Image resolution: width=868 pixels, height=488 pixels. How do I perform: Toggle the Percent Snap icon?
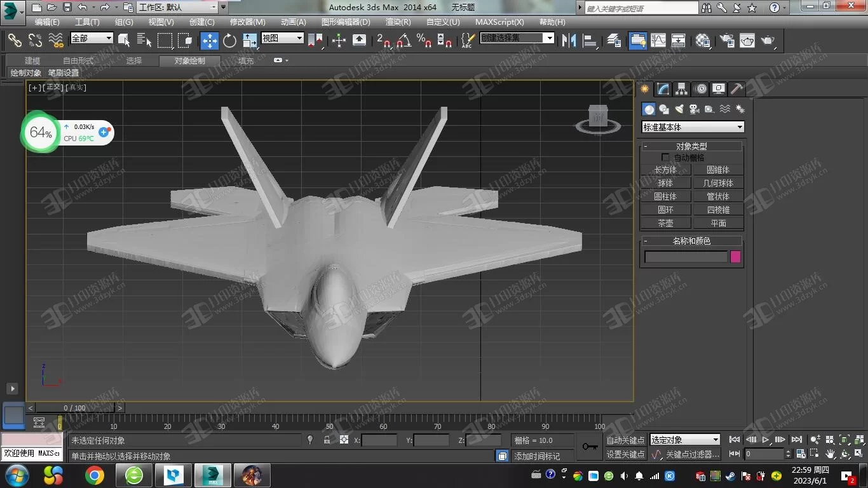[424, 40]
